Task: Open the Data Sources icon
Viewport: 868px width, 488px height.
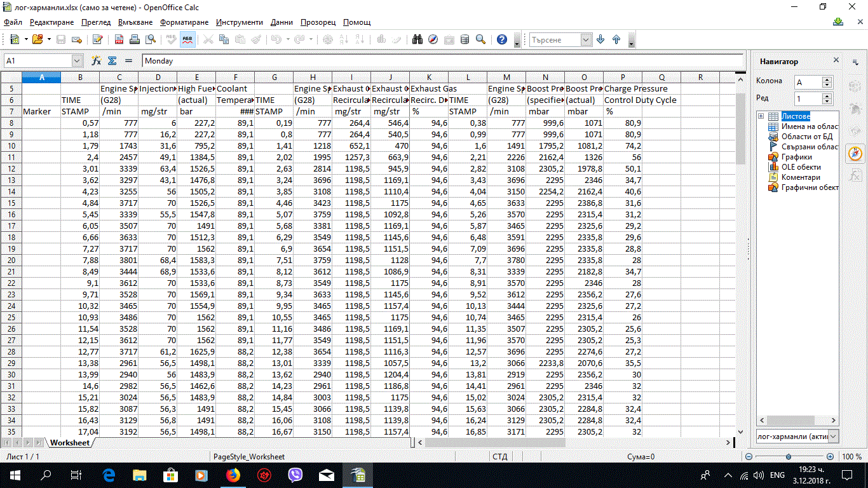Action: pos(465,39)
